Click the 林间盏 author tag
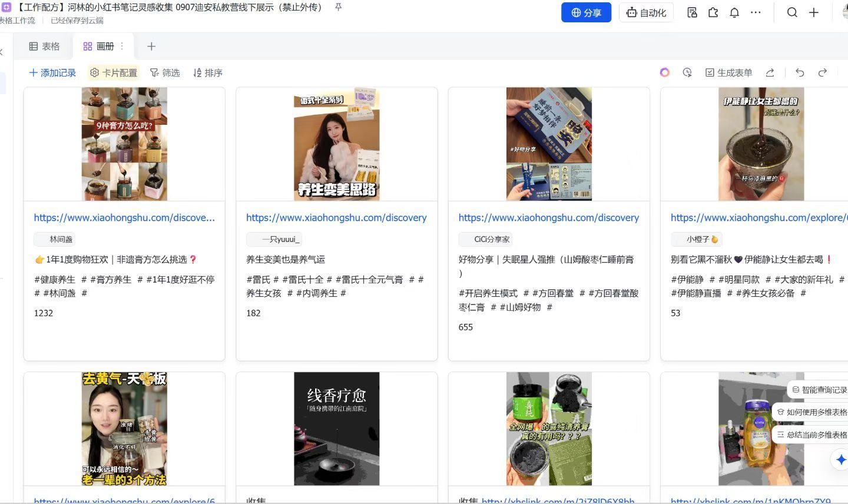 pyautogui.click(x=55, y=239)
